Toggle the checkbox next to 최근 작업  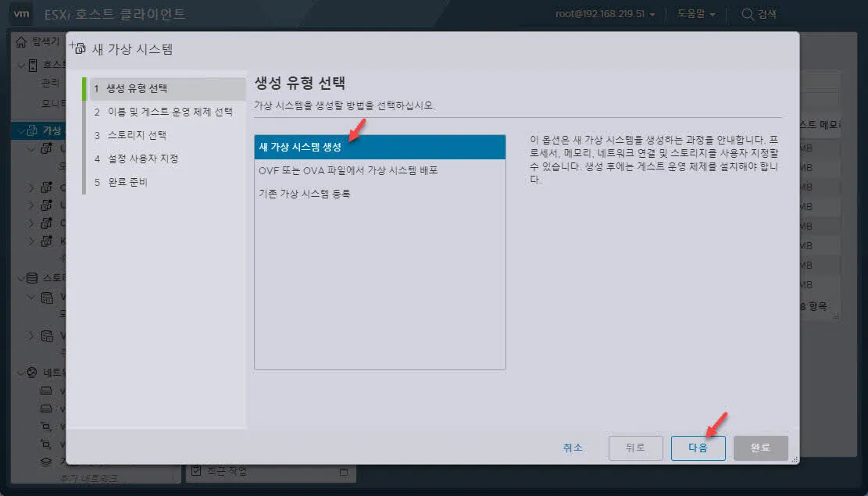pyautogui.click(x=195, y=469)
